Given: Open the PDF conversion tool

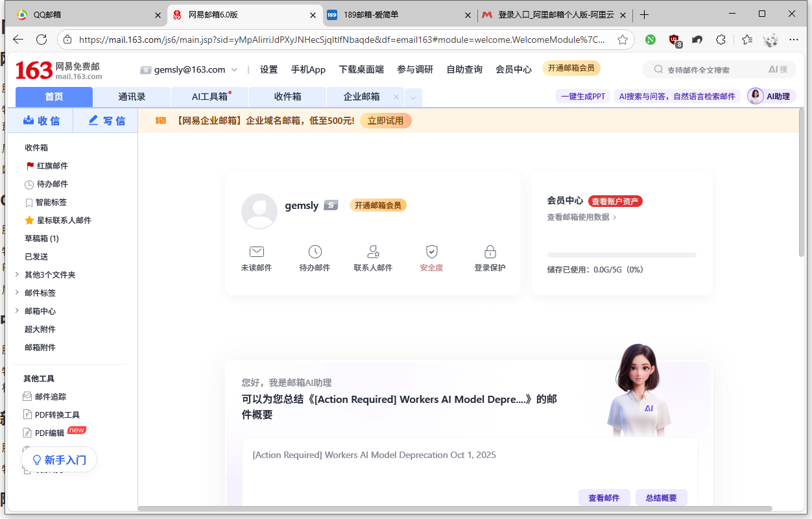Looking at the screenshot, I should [x=57, y=415].
